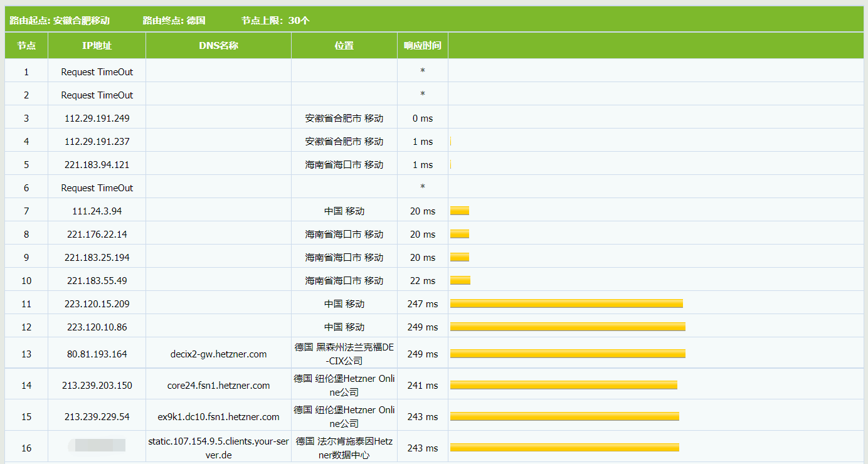
Task: Select the 路由终点: 德国 label
Action: [x=174, y=21]
